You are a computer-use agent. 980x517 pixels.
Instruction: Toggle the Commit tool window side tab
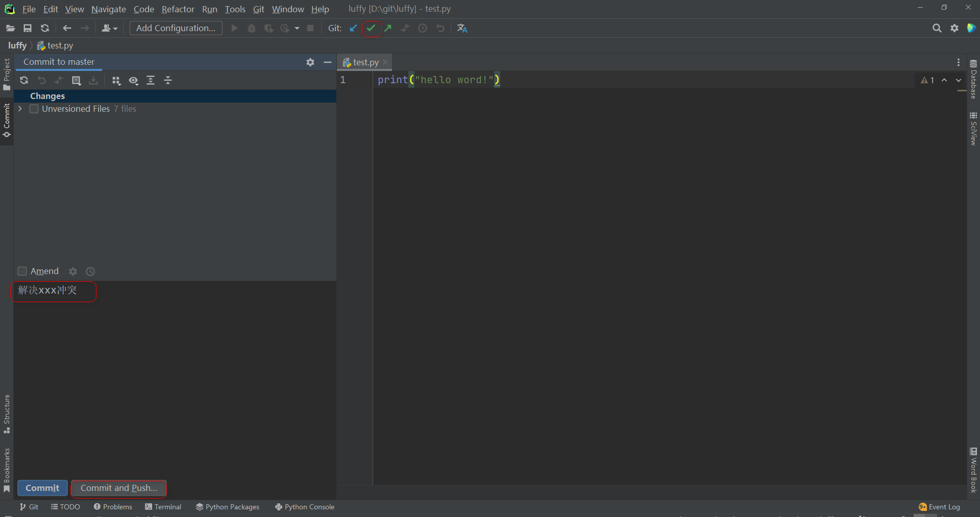(x=7, y=120)
